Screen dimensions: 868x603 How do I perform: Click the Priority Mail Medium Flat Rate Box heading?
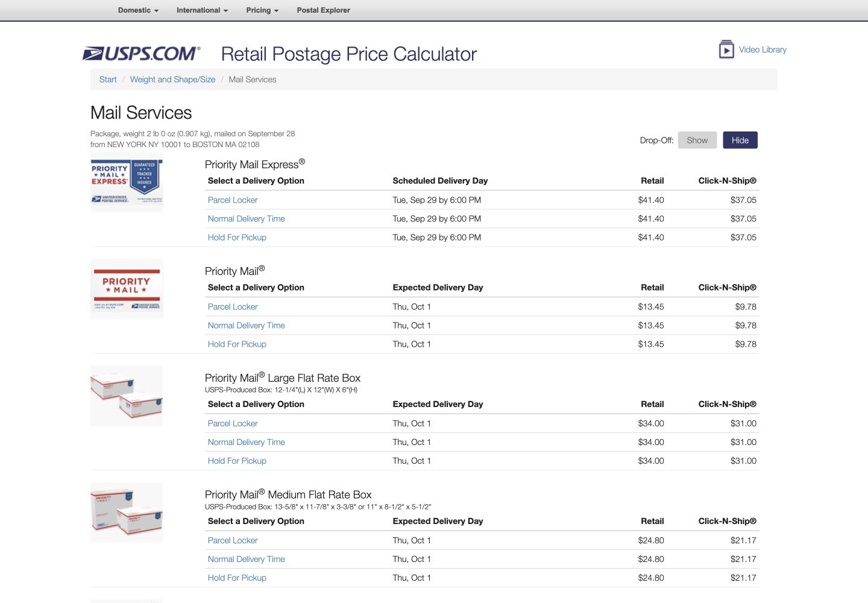pyautogui.click(x=288, y=494)
